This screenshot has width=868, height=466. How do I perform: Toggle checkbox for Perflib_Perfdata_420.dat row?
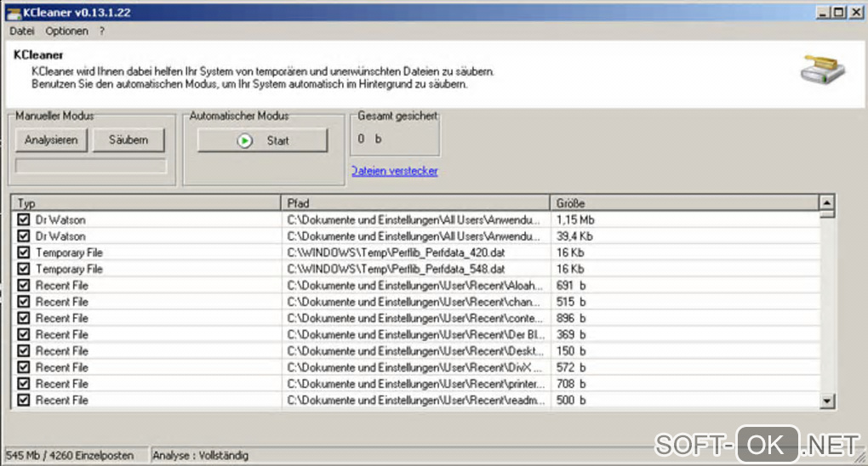coord(23,253)
